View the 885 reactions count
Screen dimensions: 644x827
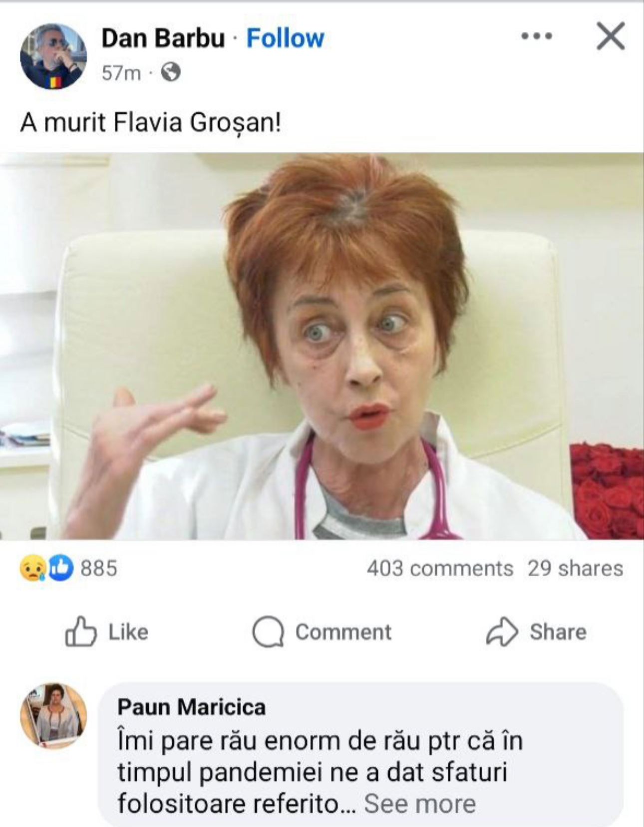pyautogui.click(x=99, y=569)
